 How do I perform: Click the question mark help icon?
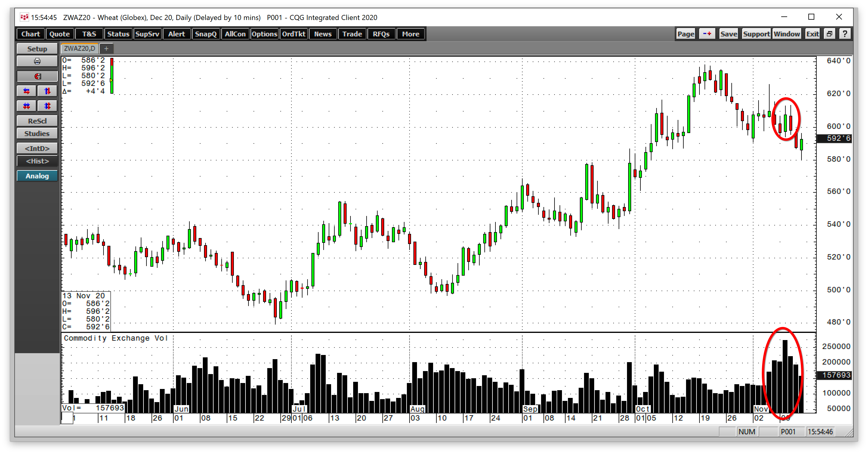[x=845, y=34]
